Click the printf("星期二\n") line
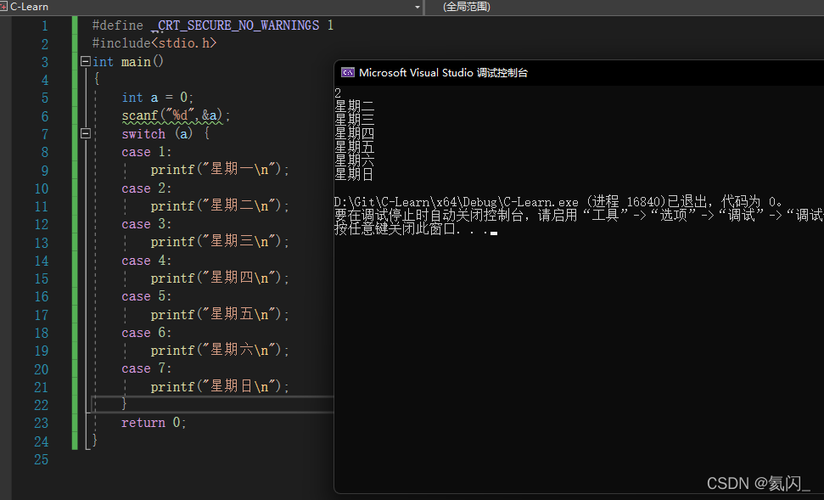 (x=220, y=206)
